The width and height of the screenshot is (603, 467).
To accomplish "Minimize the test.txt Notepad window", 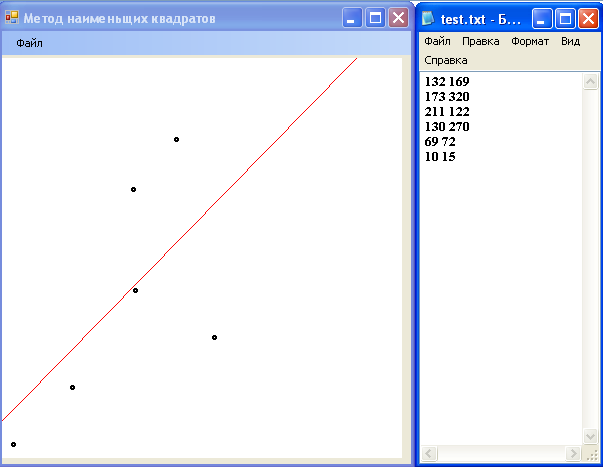I will 542,18.
